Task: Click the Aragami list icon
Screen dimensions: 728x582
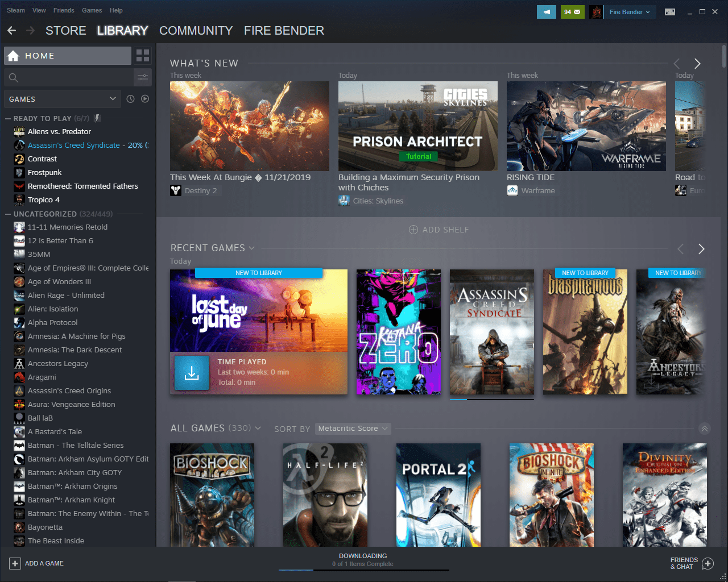Action: pos(19,377)
